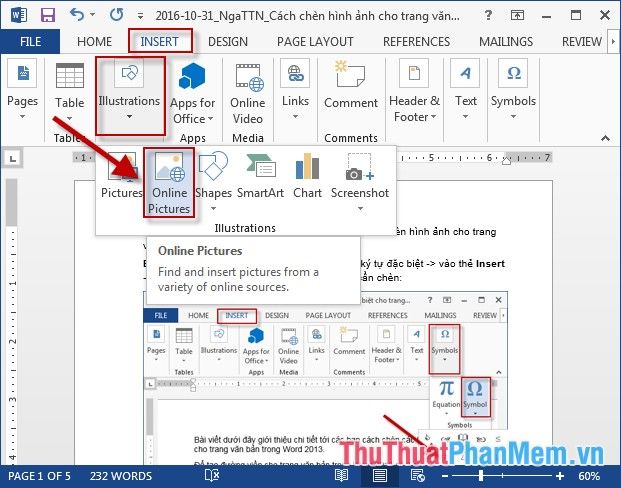Open the PAGE LAYOUT tab
The height and width of the screenshot is (488, 621).
(315, 42)
